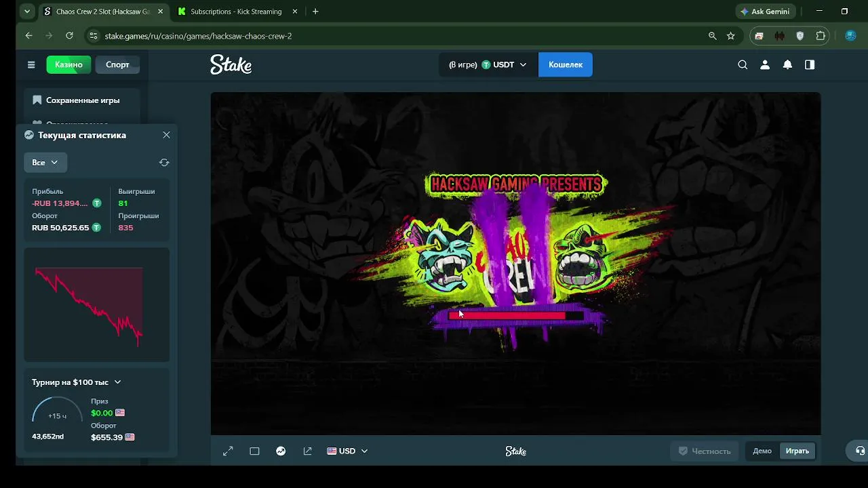Viewport: 868px width, 488px height.
Task: Open the Кошелек wallet
Action: (566, 64)
